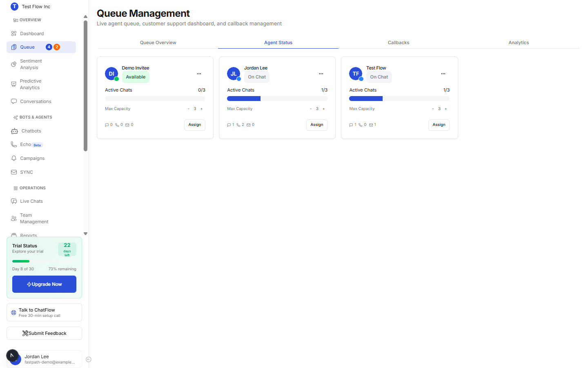Click the TF avatar of Test Flow
588x368 pixels.
(356, 74)
